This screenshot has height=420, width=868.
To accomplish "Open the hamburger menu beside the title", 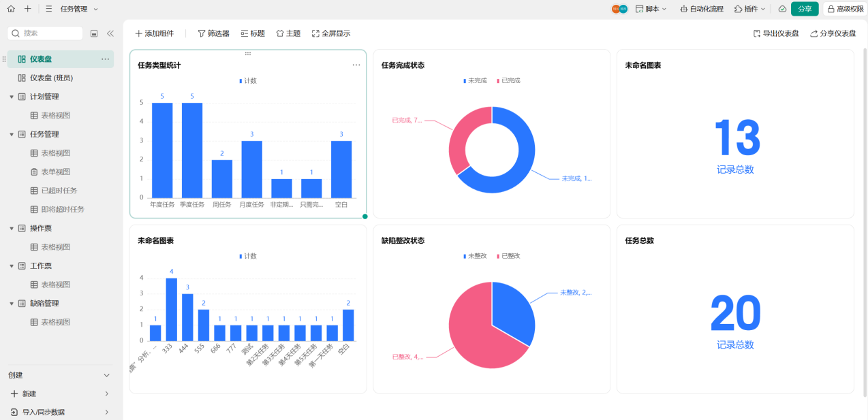I will tap(50, 10).
